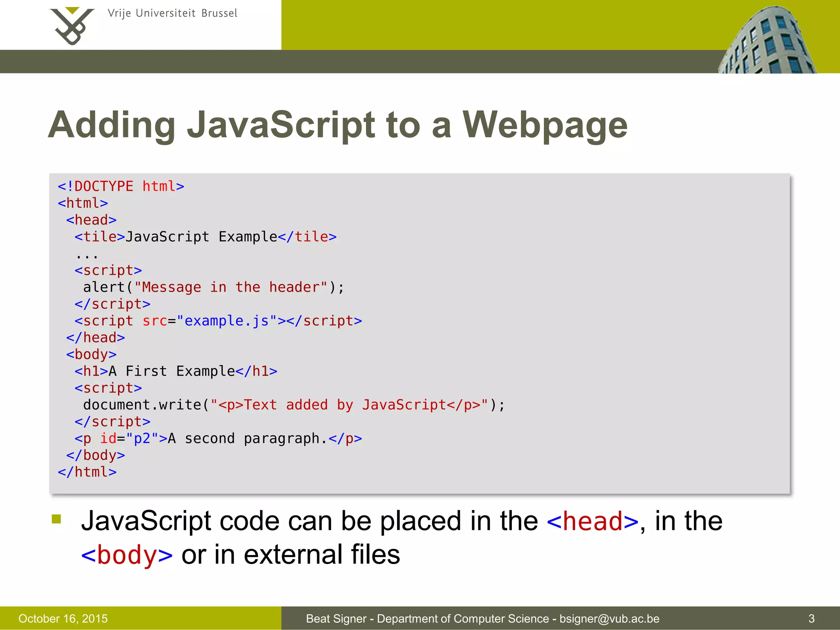Click the 'A second paragraph' code line

point(218,438)
